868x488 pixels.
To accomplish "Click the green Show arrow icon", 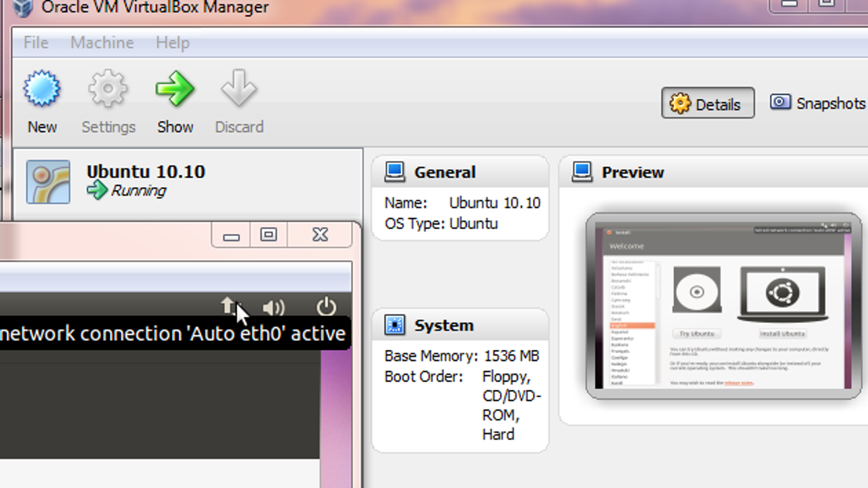I will (x=175, y=88).
